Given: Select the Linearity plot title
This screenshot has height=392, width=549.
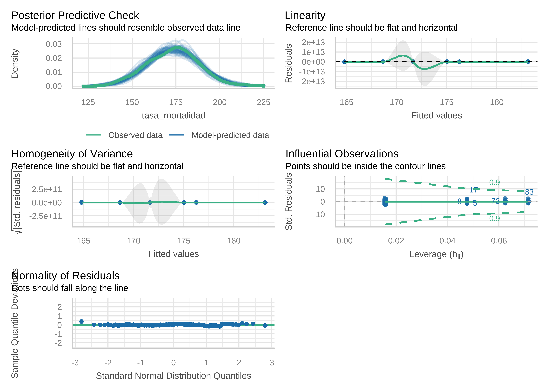Looking at the screenshot, I should click(305, 15).
